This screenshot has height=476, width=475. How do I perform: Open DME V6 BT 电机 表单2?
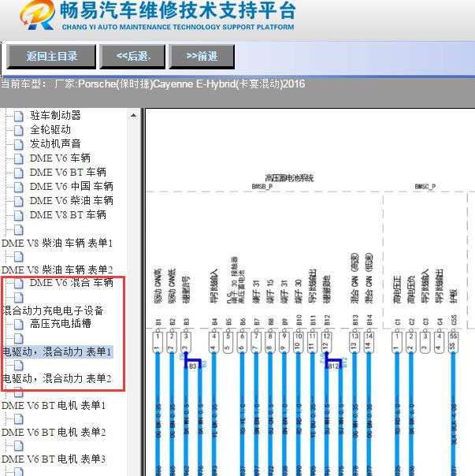pos(54,432)
